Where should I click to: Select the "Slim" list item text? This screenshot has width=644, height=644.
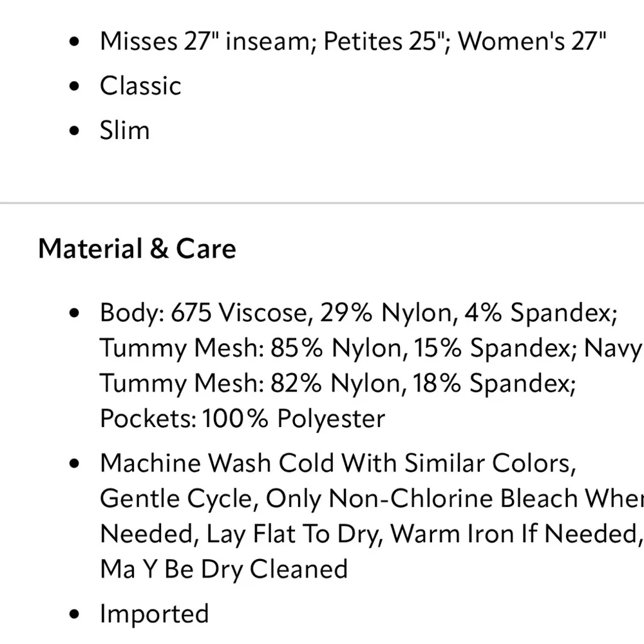(124, 130)
